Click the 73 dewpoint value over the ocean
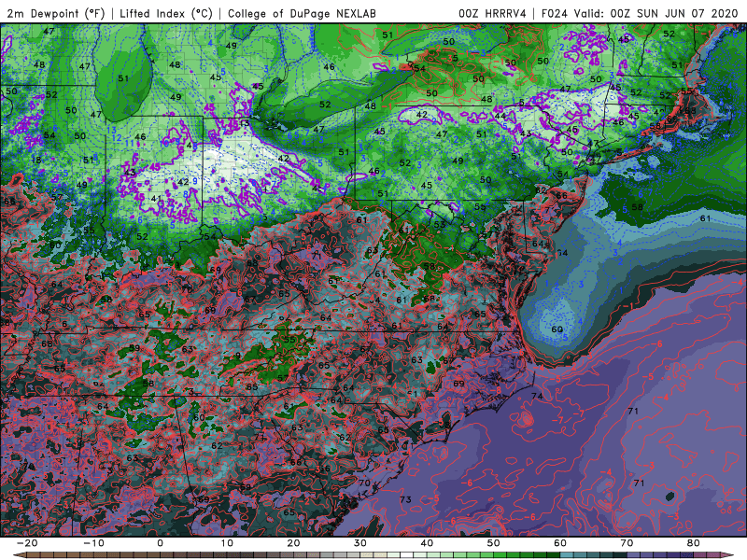This screenshot has height=560, width=747. click(405, 499)
